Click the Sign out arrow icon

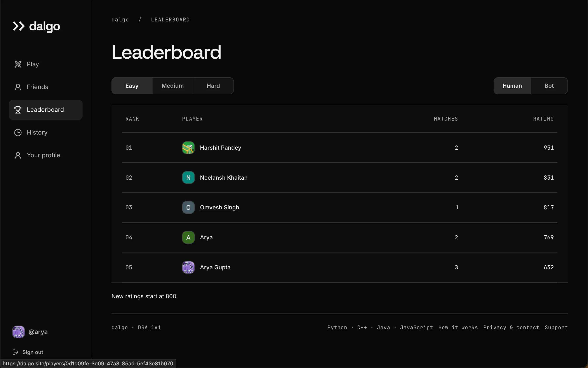click(16, 352)
